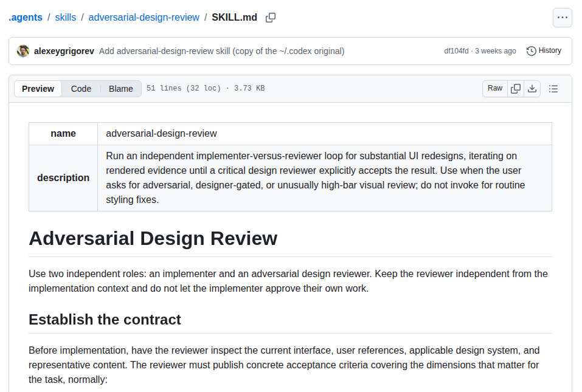Open the History clock icon
582x392 pixels.
click(x=531, y=51)
